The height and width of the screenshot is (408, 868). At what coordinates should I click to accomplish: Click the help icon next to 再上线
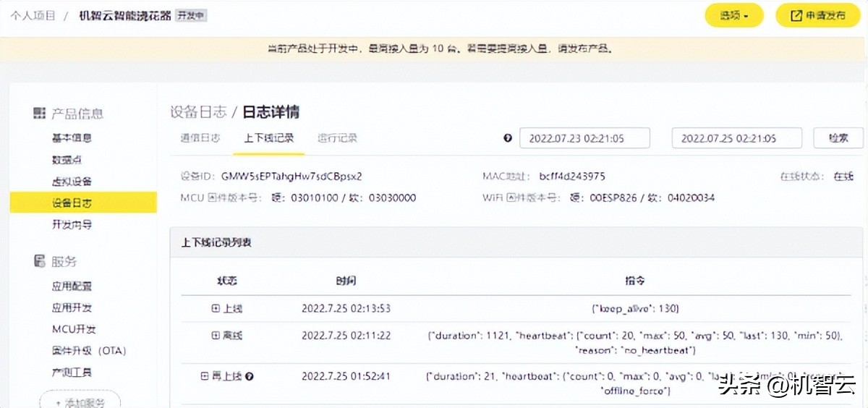tap(250, 376)
